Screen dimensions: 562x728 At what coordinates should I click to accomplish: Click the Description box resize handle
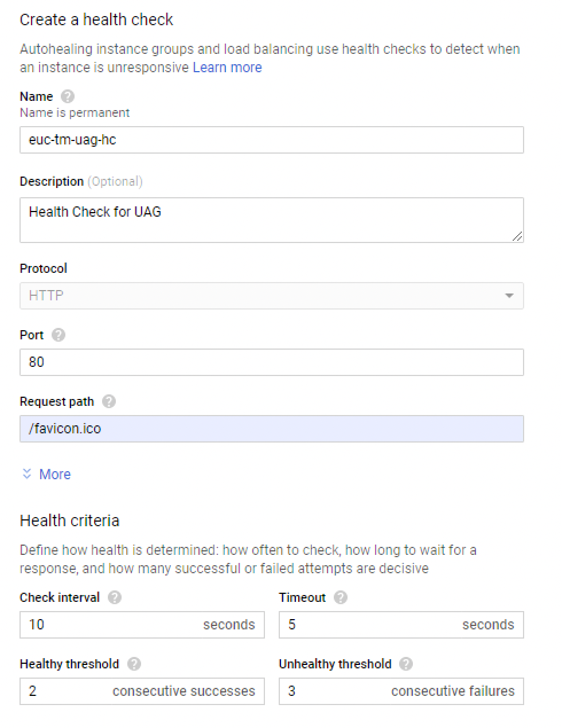[517, 236]
